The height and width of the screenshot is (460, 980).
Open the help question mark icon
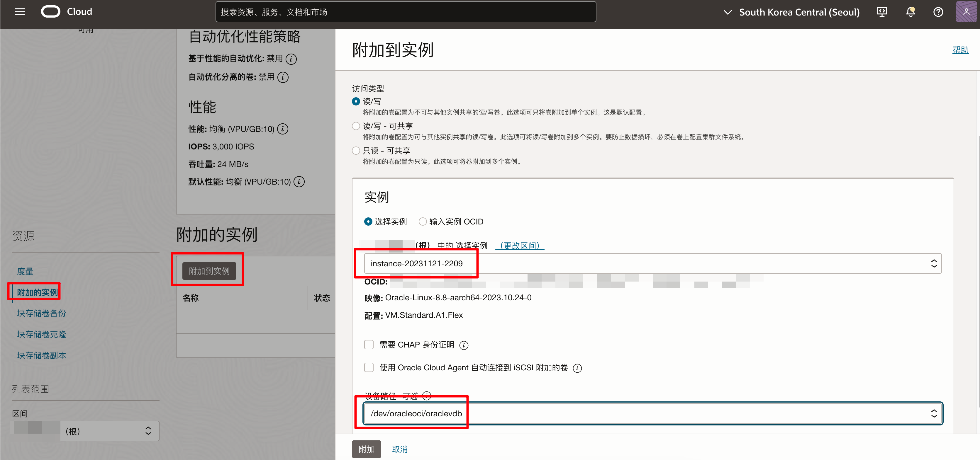click(x=938, y=12)
